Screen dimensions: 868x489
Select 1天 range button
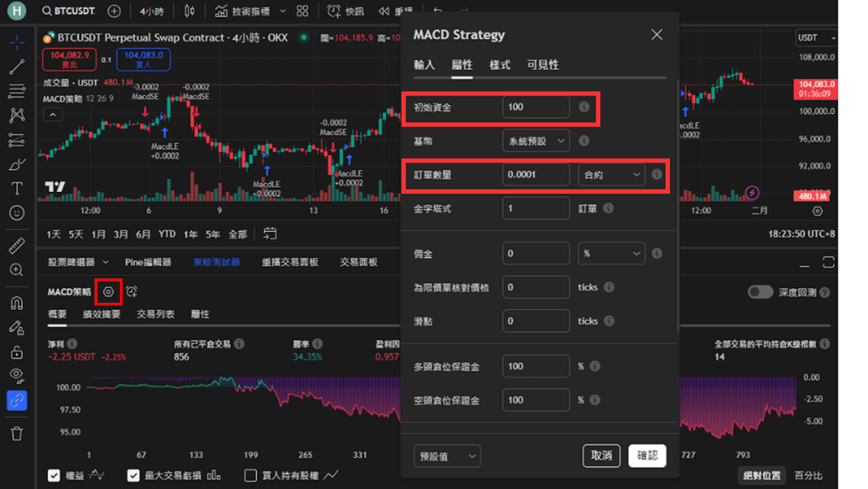pos(54,234)
